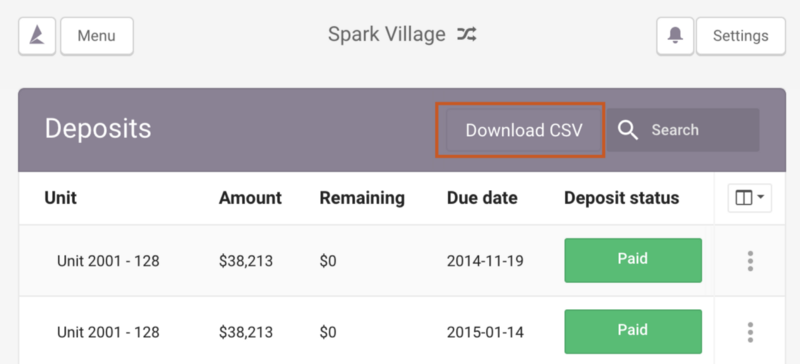The image size is (800, 364).
Task: Click the magnifying glass search icon
Action: (x=628, y=130)
